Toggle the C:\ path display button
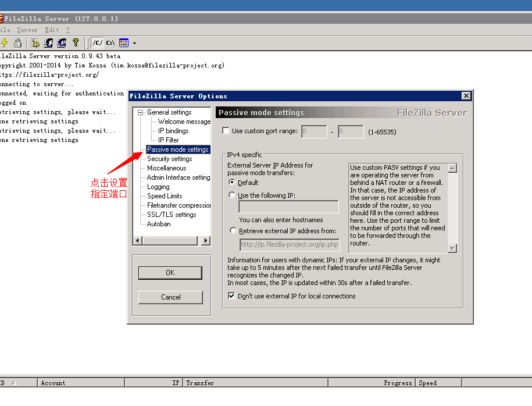532x406 pixels. click(x=110, y=43)
